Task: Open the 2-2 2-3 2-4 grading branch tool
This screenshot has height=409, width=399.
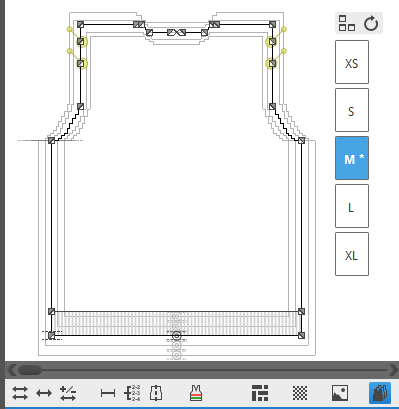Action: 132,393
